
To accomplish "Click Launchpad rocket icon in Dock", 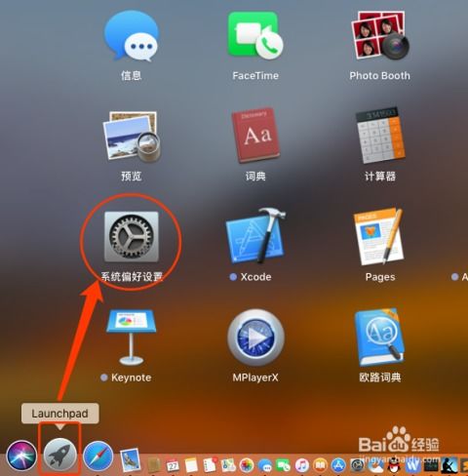I will [x=59, y=456].
